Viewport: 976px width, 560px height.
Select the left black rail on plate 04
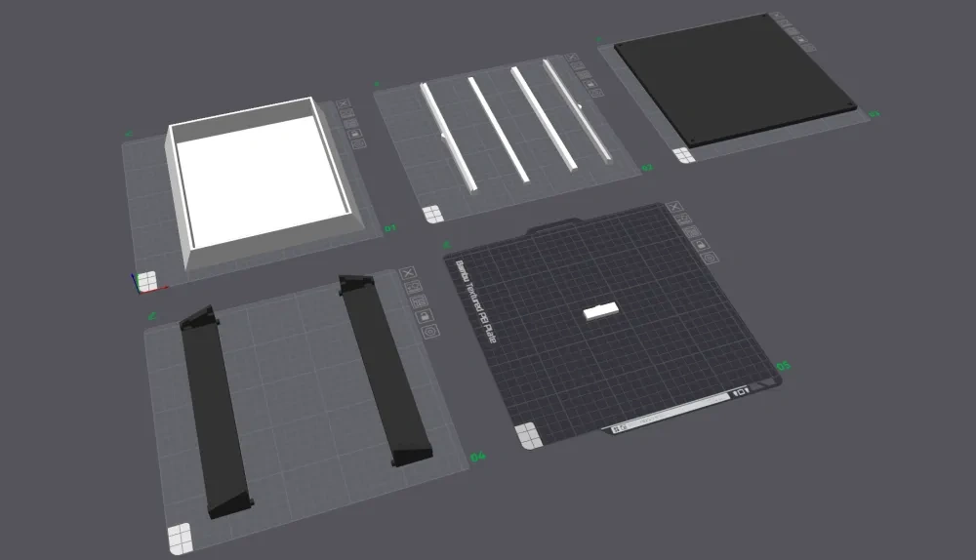(215, 410)
